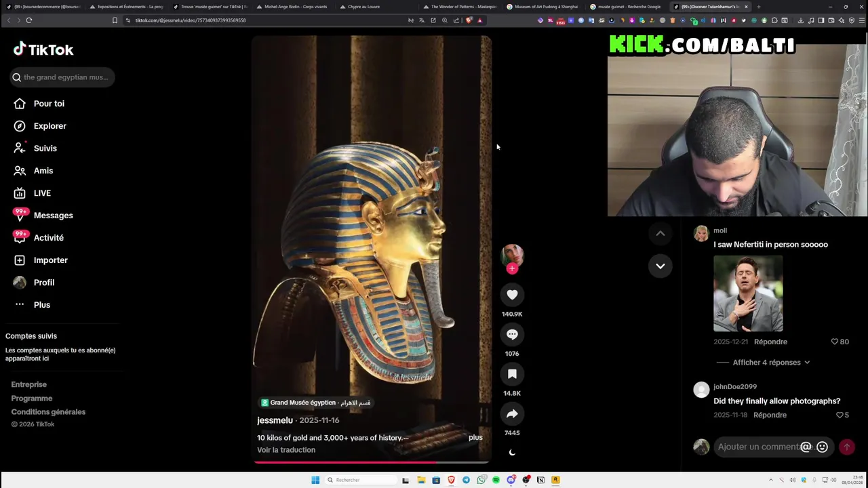Reply to moll's comment via Répondre
This screenshot has height=488, width=868.
[770, 342]
